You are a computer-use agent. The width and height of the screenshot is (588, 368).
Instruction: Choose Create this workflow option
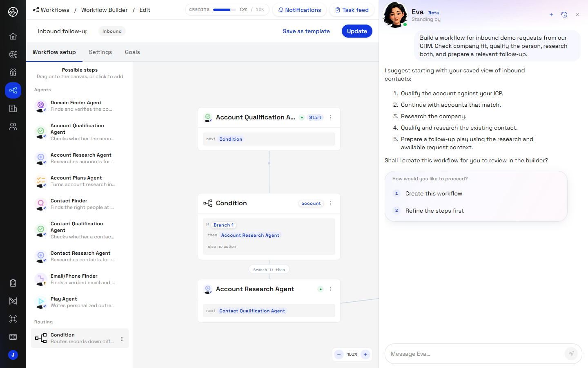click(x=476, y=193)
